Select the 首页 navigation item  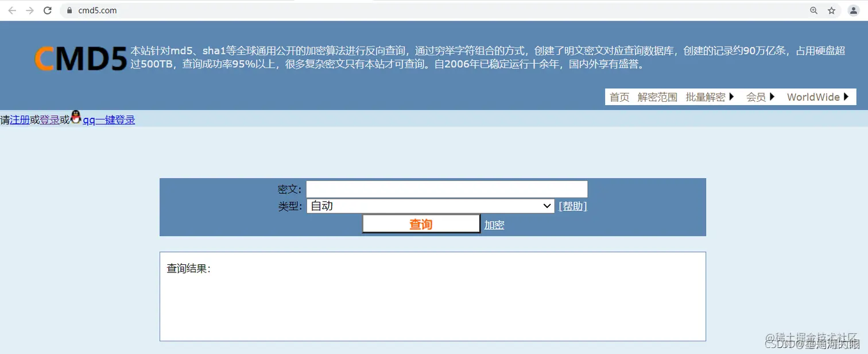[x=619, y=97]
